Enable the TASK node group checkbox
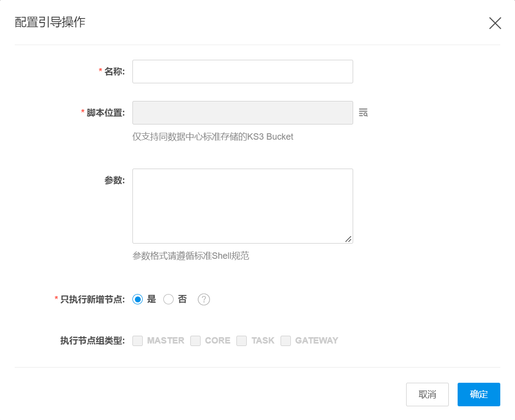 point(241,341)
